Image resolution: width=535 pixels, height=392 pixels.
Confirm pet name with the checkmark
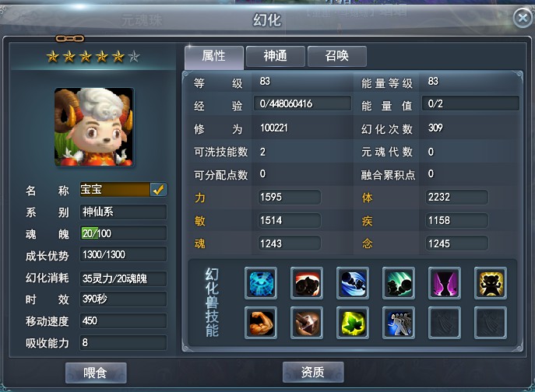coord(158,190)
